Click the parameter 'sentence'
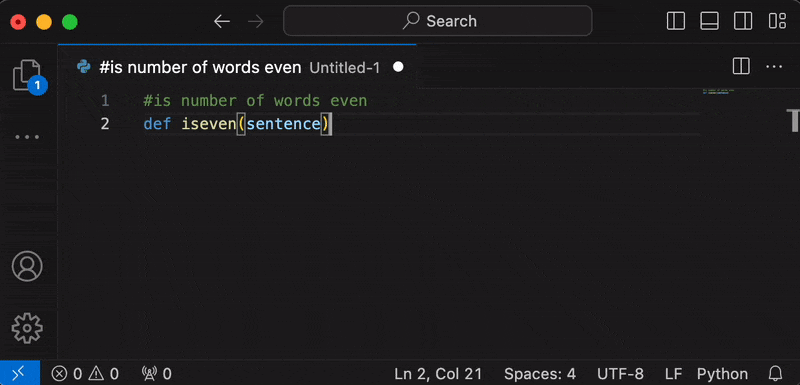 tap(284, 124)
